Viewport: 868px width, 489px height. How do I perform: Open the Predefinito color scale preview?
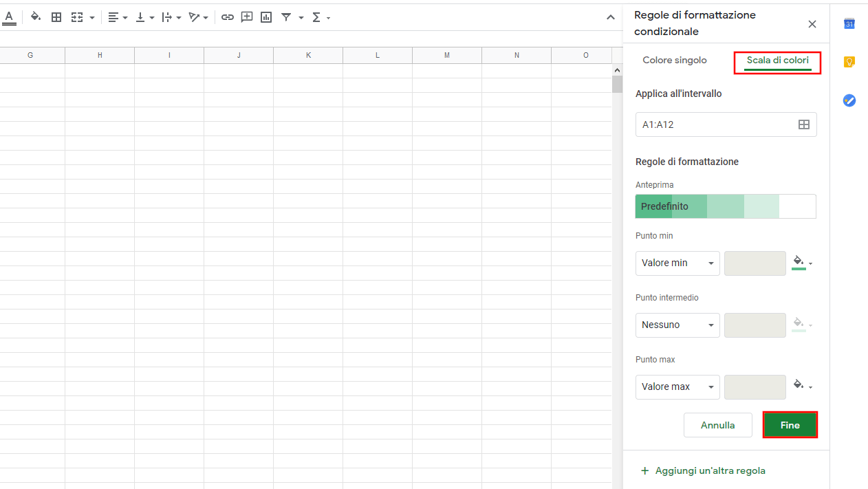coord(726,206)
